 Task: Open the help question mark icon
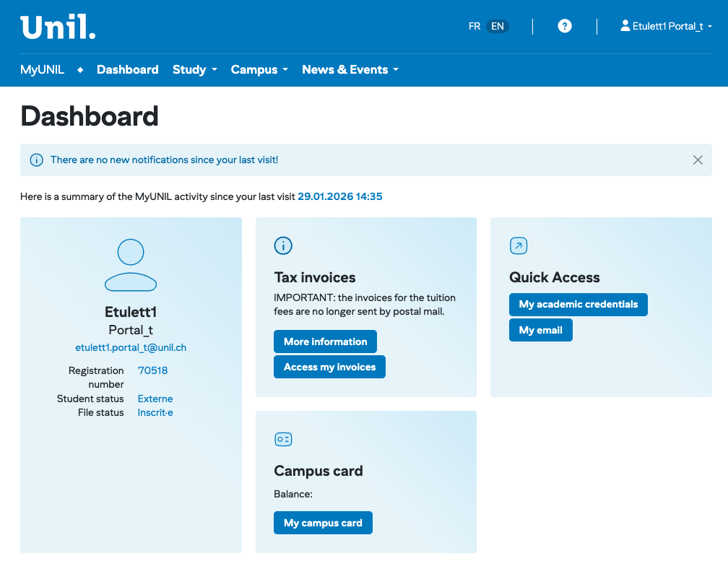click(x=565, y=26)
